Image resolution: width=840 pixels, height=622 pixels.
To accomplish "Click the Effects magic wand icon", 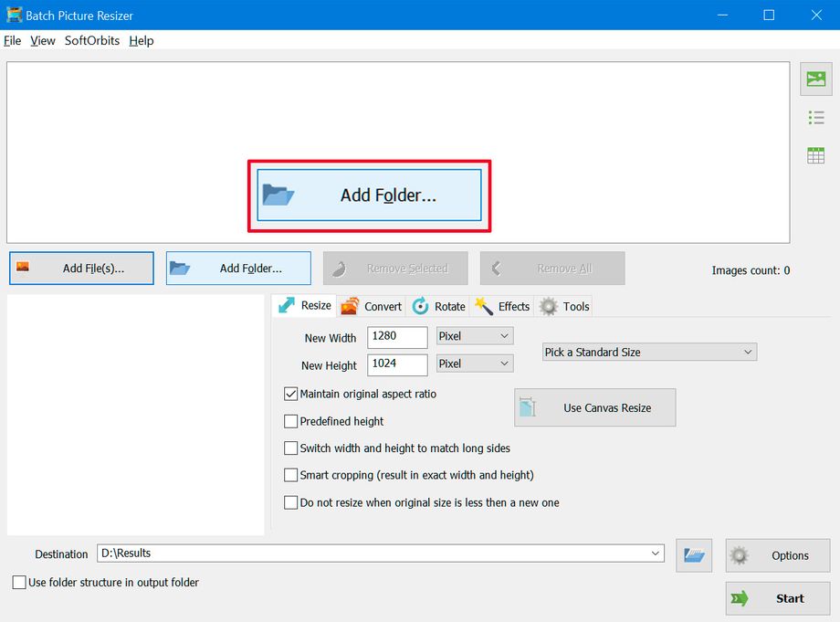I will [x=488, y=306].
